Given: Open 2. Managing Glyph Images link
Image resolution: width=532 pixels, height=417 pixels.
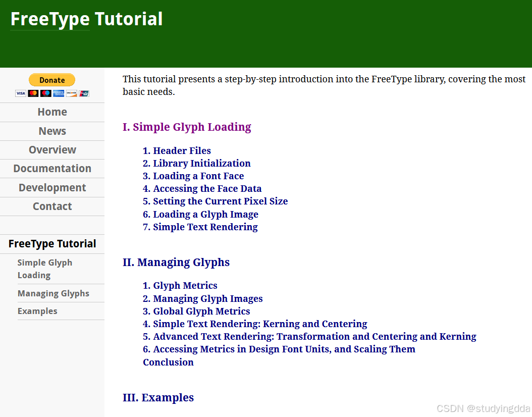Looking at the screenshot, I should (x=203, y=298).
